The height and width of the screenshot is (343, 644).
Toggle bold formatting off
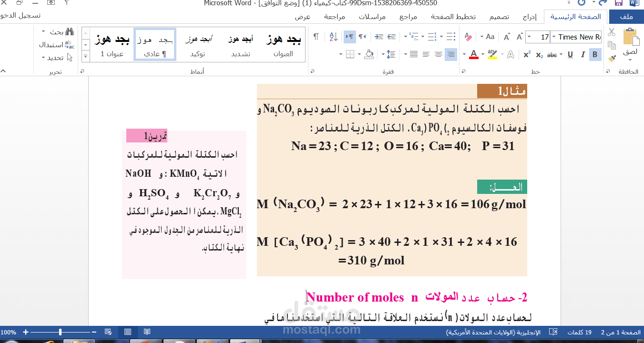595,54
